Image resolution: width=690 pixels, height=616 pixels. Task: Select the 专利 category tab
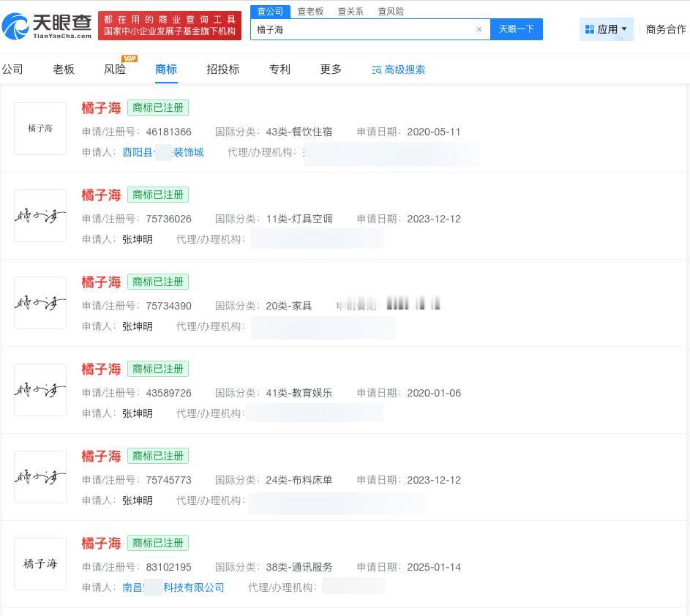click(x=279, y=69)
